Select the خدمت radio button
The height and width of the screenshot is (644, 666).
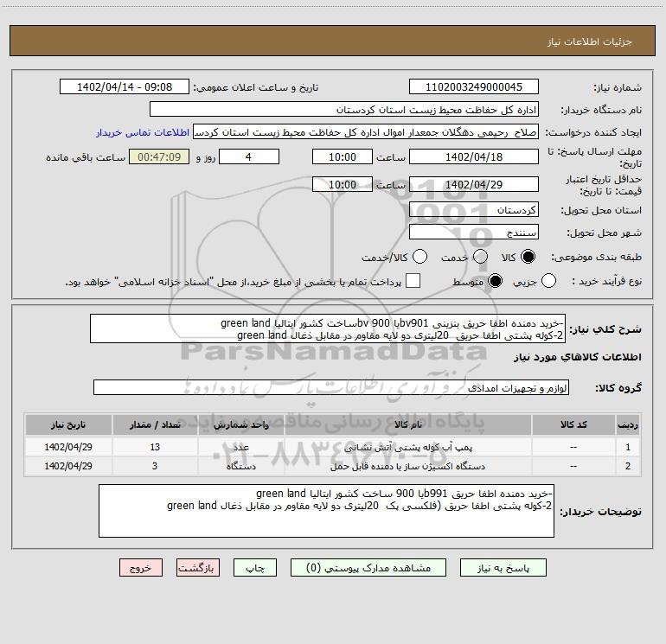[x=480, y=257]
